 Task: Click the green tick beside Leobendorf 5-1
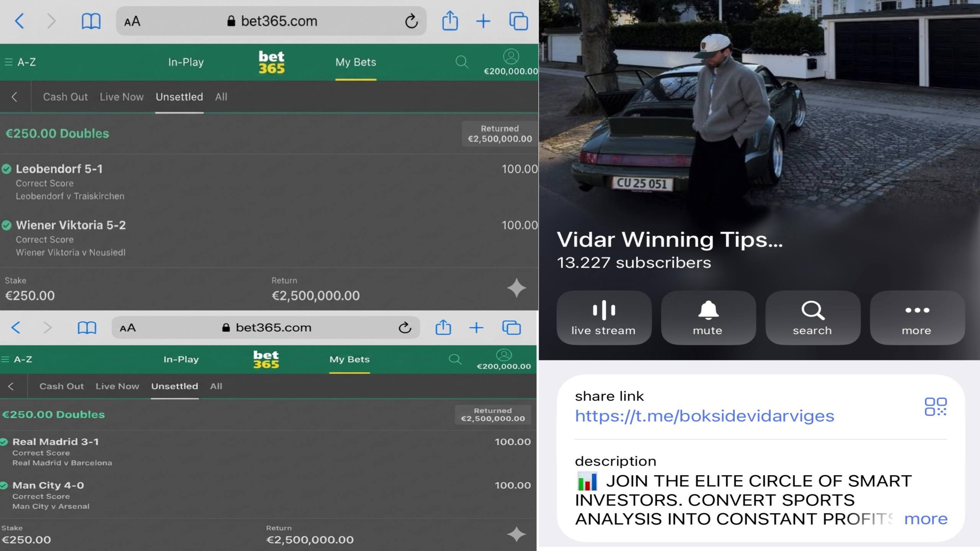point(7,169)
